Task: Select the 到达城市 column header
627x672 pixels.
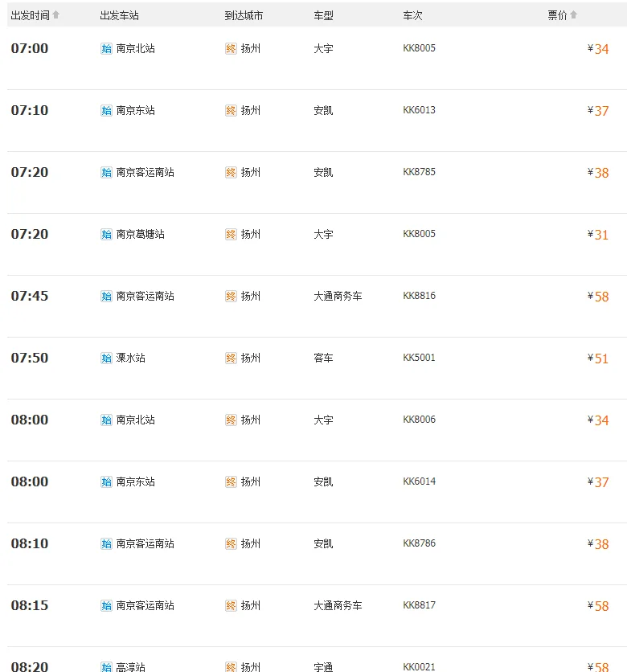Action: pos(244,14)
